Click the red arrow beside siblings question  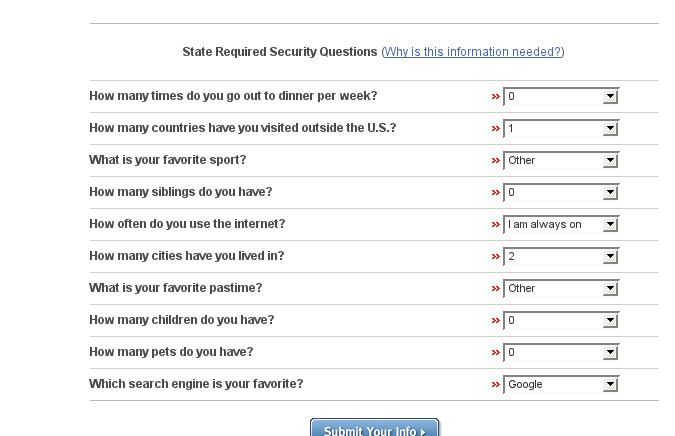(496, 193)
